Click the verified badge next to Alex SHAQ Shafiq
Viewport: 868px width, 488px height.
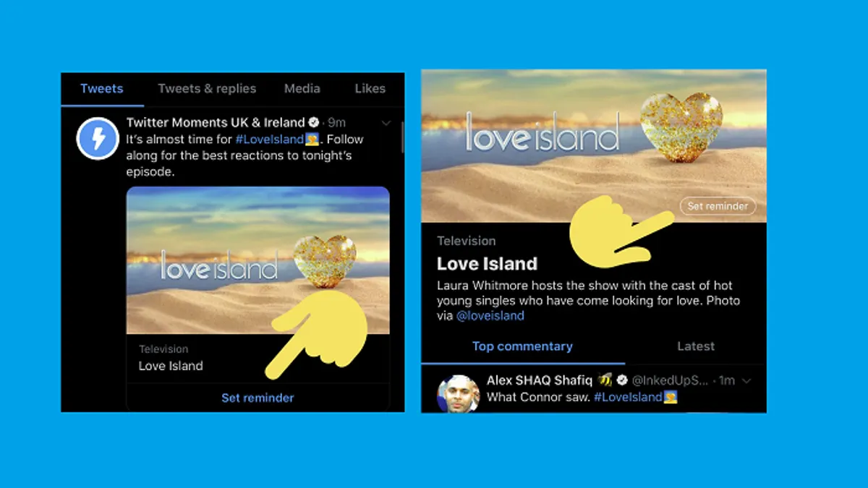[x=621, y=380]
